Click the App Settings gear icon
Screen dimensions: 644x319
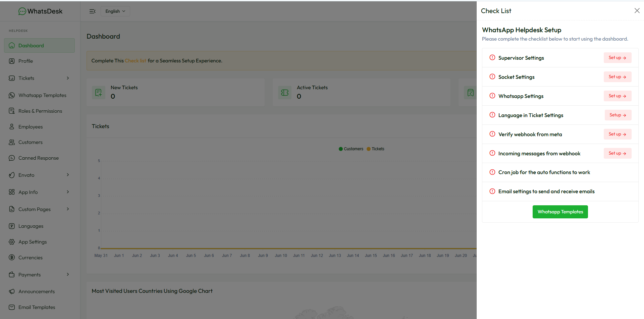pos(12,242)
